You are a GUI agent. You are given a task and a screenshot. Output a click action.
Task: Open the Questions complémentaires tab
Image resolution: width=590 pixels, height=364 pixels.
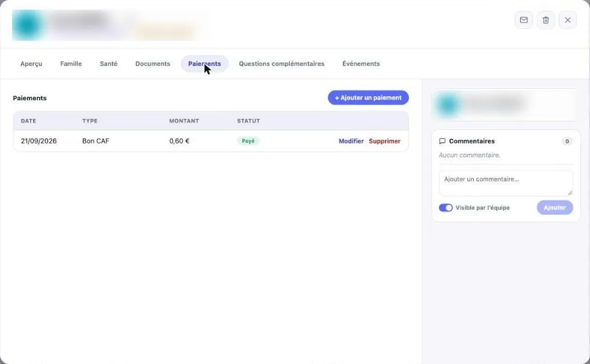(x=281, y=64)
